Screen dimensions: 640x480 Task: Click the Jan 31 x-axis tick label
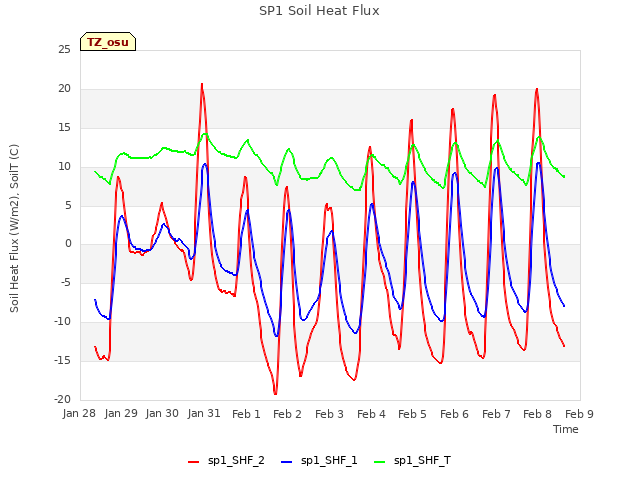(x=204, y=413)
